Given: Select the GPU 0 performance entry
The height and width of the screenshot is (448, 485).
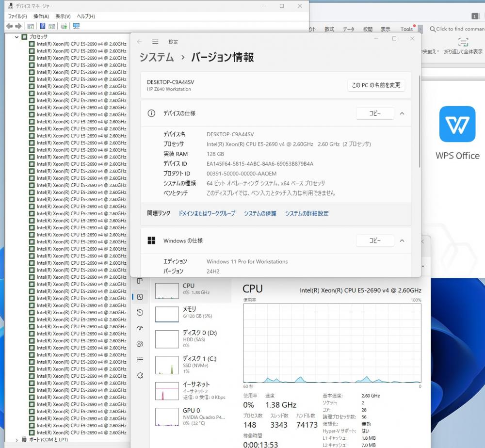Looking at the screenshot, I should point(191,416).
